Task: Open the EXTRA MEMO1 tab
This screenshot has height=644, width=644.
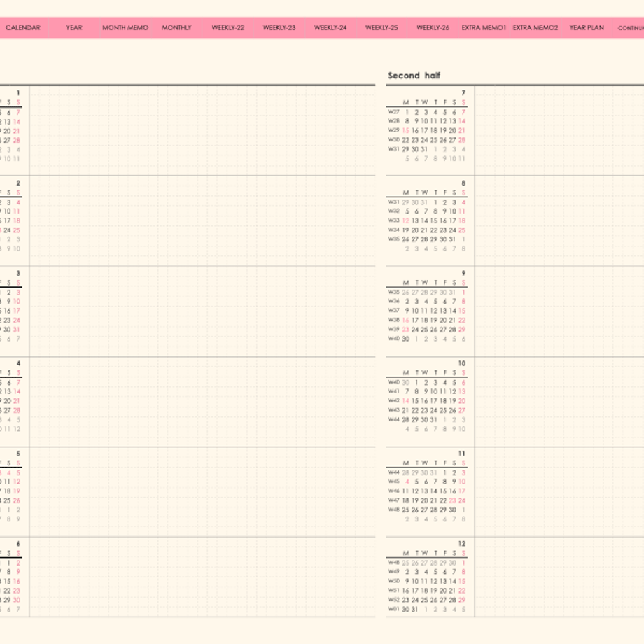Action: click(x=484, y=27)
